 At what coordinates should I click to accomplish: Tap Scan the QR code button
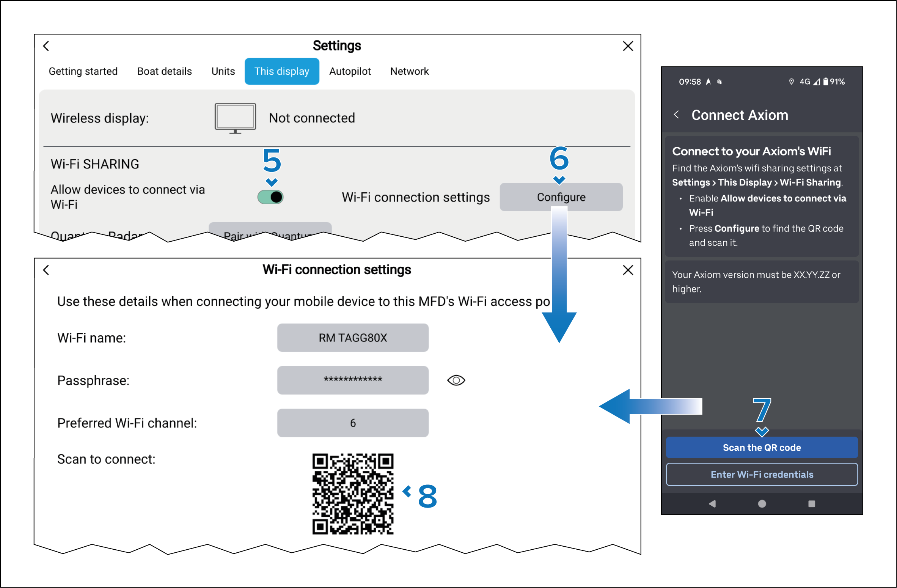[762, 447]
